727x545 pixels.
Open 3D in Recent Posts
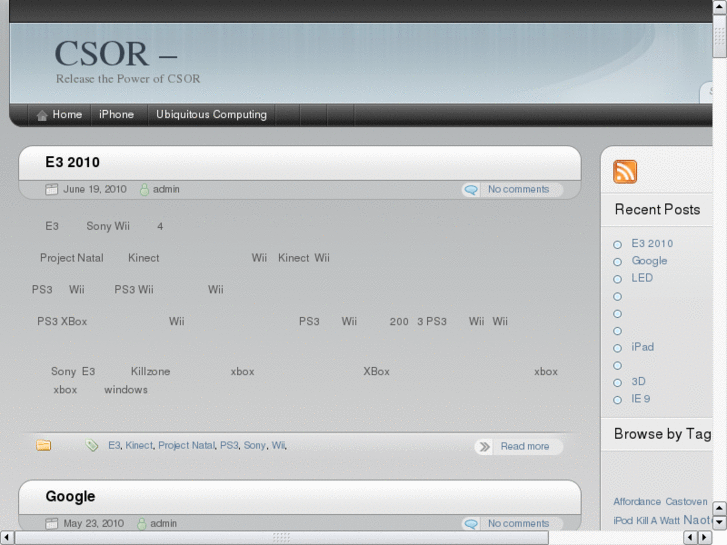click(638, 381)
